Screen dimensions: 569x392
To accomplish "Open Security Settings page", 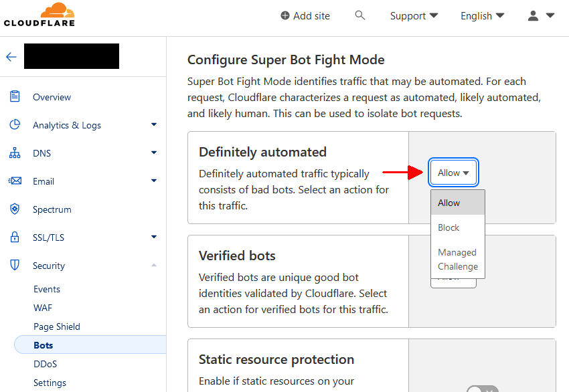I will 50,383.
